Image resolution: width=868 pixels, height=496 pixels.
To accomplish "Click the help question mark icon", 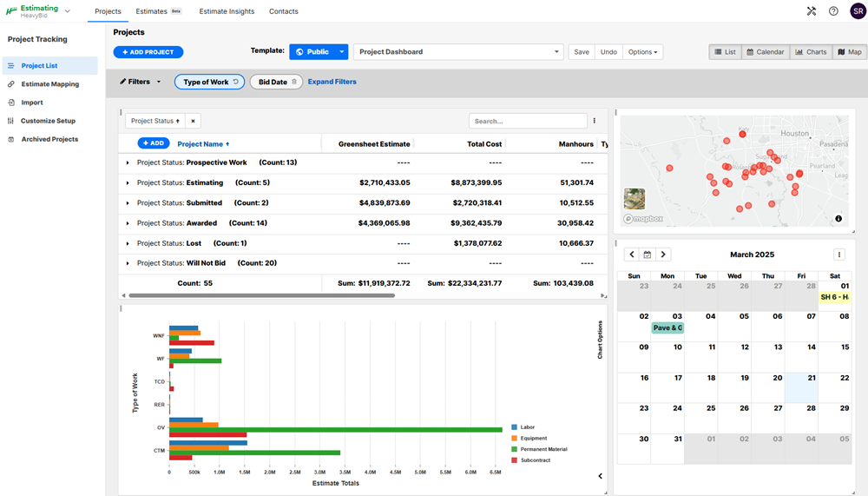I will click(x=833, y=11).
